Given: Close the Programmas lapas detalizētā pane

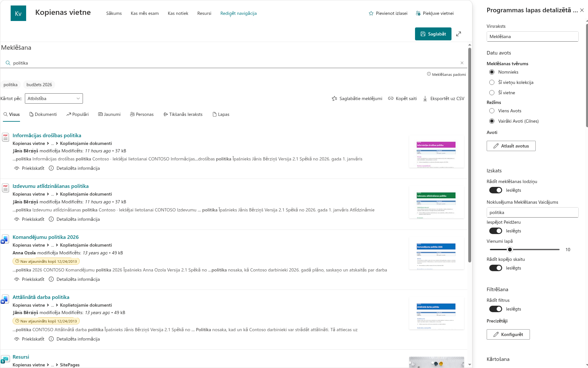Looking at the screenshot, I should point(582,10).
